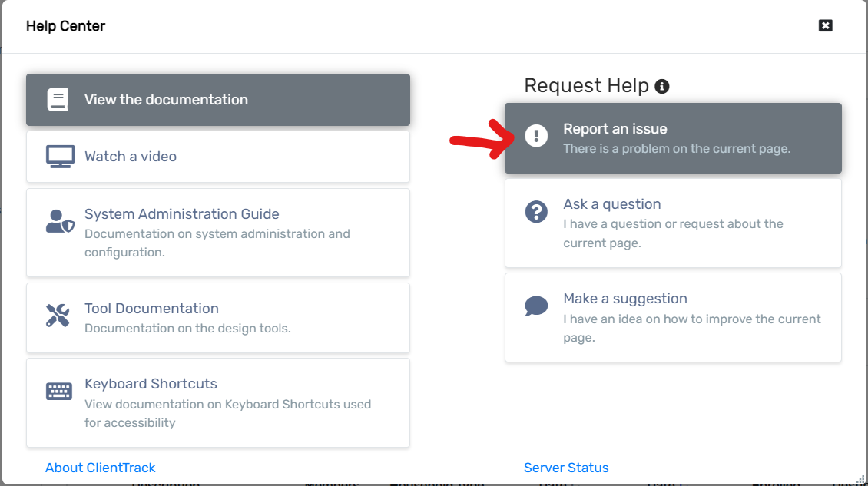The height and width of the screenshot is (486, 868).
Task: Click the keyboard icon for Keyboard Shortcuts
Action: [x=59, y=391]
